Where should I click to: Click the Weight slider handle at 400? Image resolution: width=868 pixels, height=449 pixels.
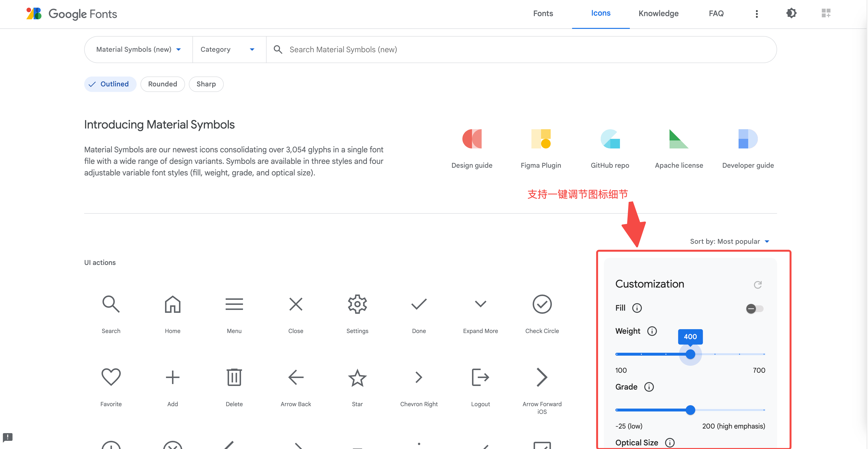pos(690,354)
